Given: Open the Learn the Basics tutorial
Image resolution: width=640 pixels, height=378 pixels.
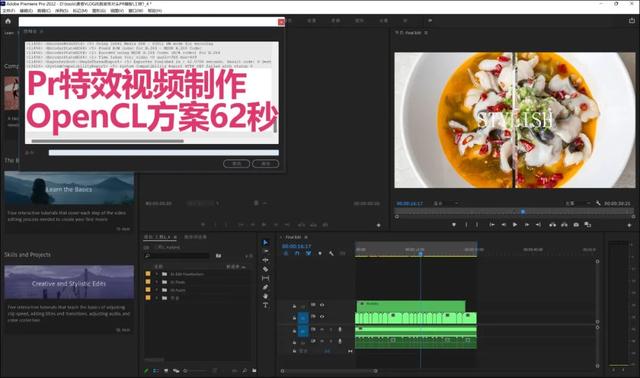Looking at the screenshot, I should click(x=69, y=189).
